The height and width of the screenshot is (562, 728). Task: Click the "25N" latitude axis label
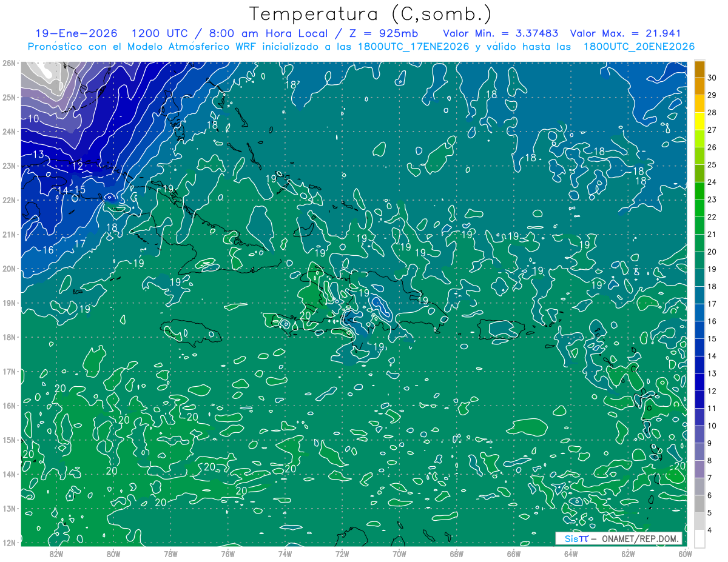coord(8,97)
